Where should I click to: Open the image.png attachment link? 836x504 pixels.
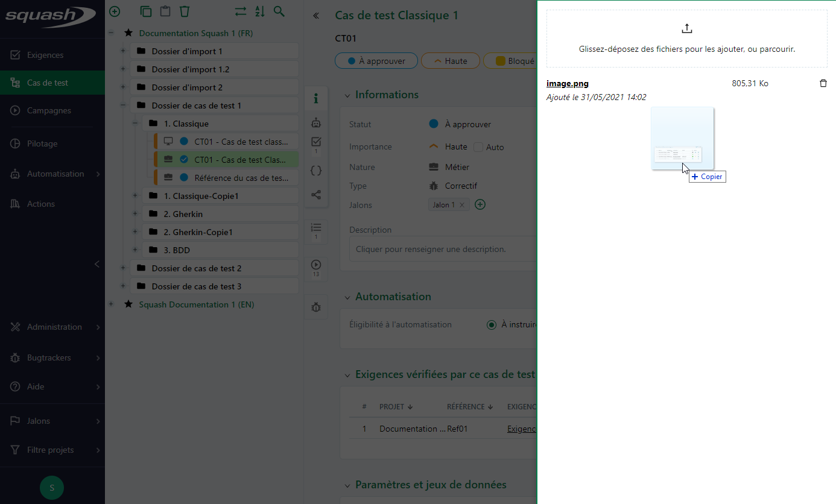coord(567,84)
